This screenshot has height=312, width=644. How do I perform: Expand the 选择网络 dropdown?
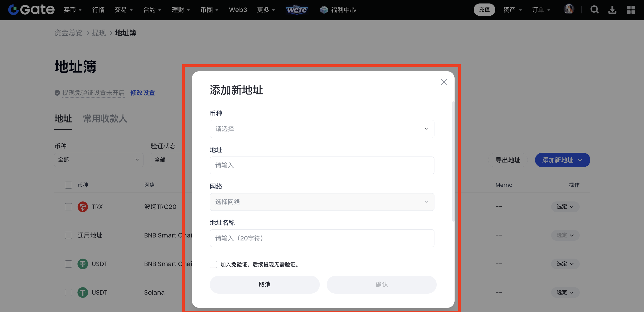pyautogui.click(x=322, y=202)
